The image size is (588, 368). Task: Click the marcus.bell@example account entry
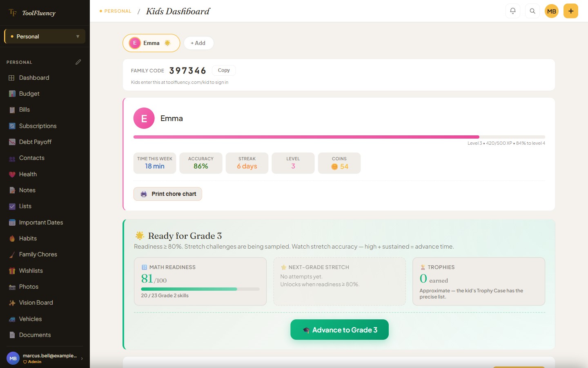click(45, 358)
